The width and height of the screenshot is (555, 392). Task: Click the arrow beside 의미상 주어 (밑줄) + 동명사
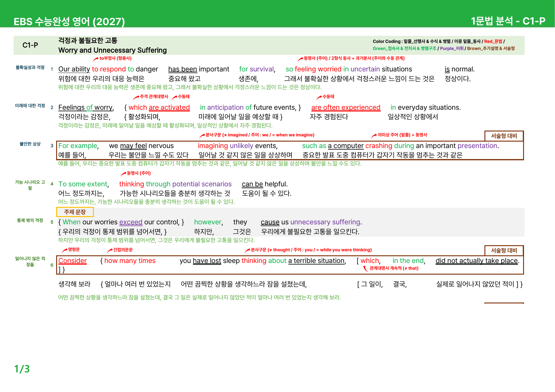pyautogui.click(x=374, y=135)
